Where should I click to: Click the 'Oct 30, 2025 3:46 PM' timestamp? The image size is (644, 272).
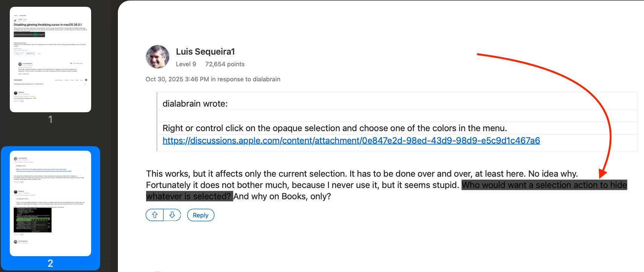pos(177,79)
